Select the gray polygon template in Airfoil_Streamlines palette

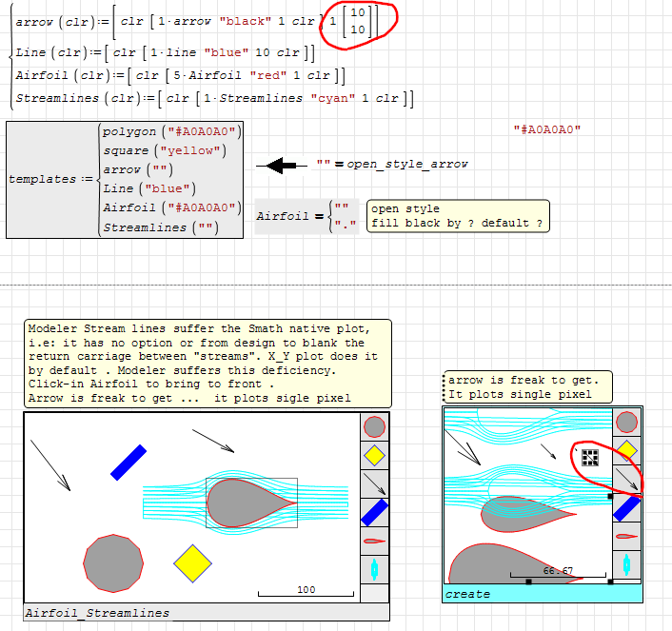(375, 426)
